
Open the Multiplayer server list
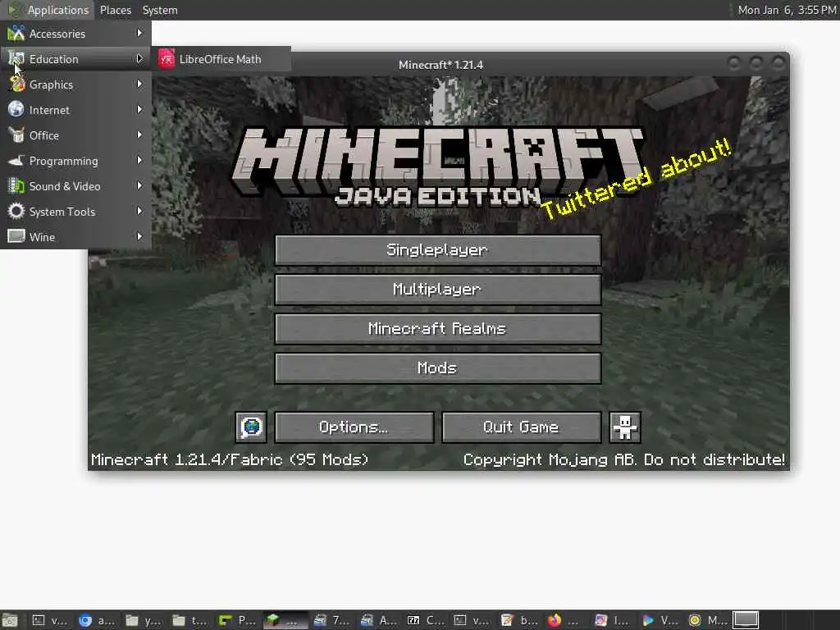pos(438,290)
